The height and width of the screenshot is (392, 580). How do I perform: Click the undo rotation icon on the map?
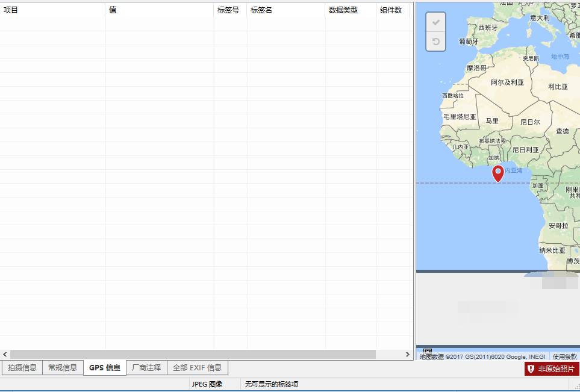(x=435, y=41)
